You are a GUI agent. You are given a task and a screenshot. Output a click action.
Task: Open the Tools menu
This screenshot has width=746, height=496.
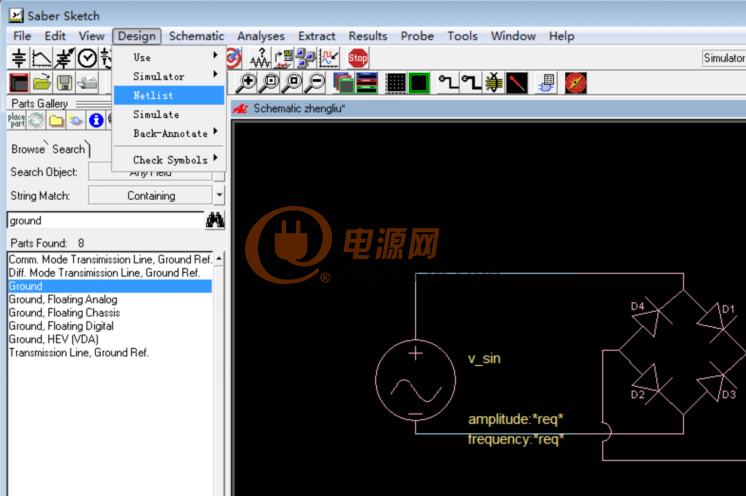coord(462,36)
